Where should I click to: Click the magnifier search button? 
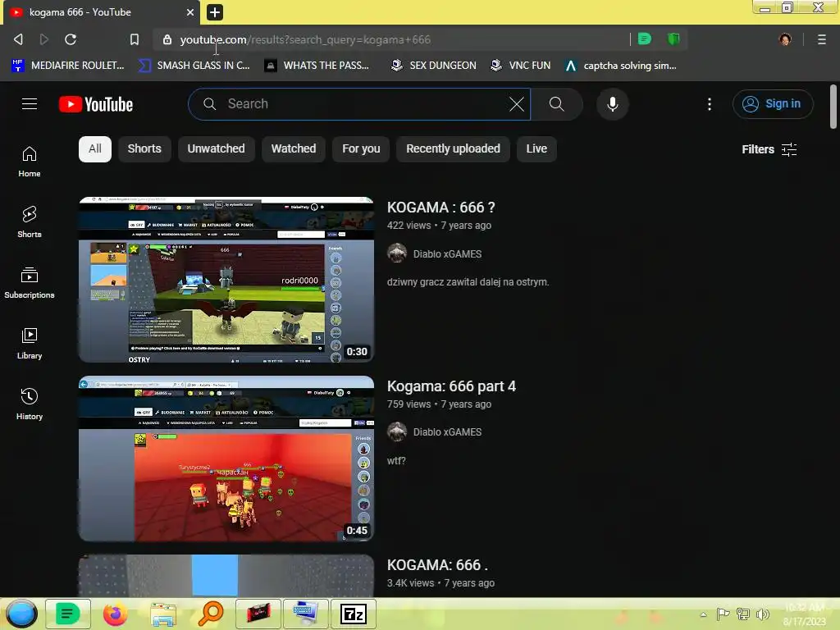point(557,104)
